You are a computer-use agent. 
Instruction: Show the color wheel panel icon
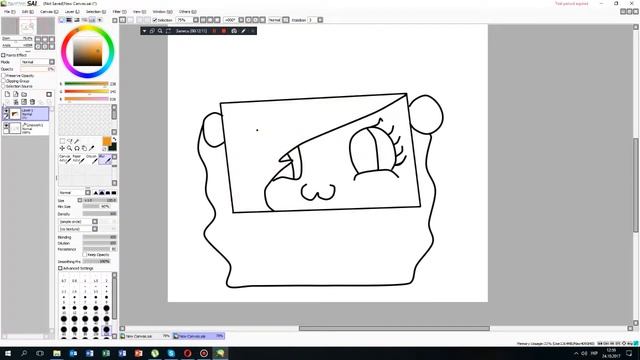62,20
